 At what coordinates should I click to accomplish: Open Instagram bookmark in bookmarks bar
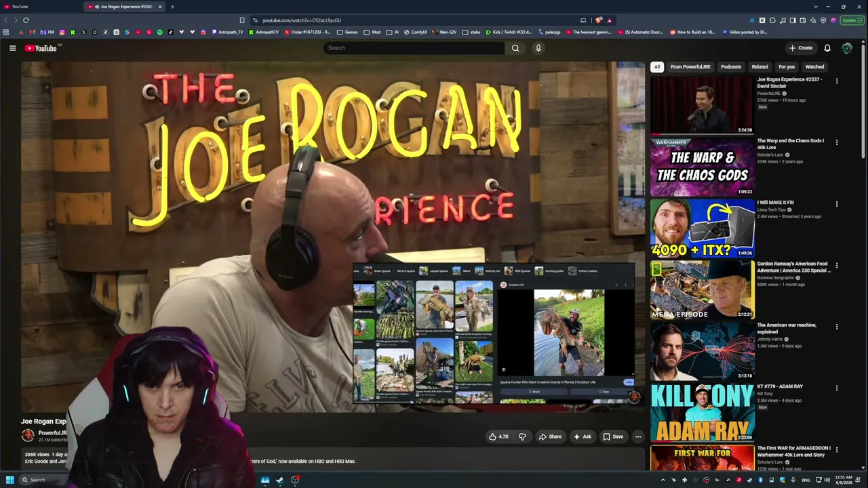pyautogui.click(x=62, y=32)
